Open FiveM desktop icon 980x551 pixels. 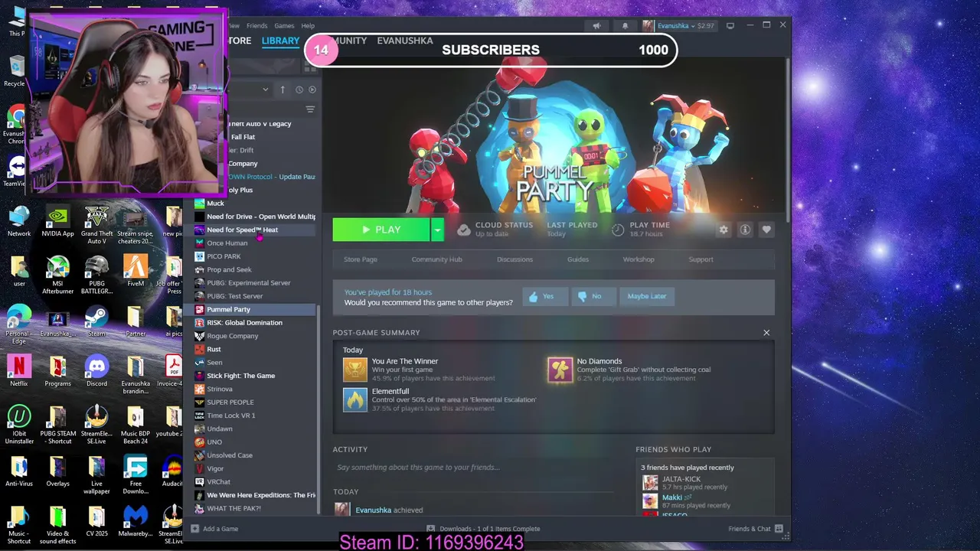click(x=136, y=271)
